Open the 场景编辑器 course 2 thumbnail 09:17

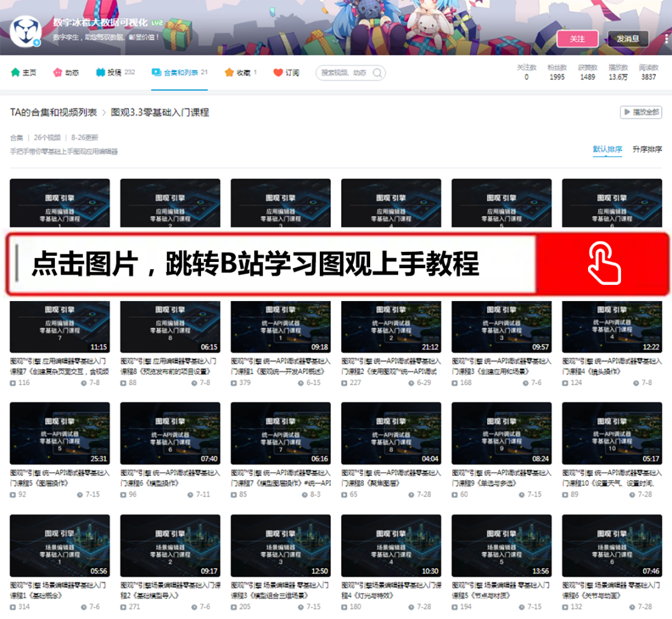[x=170, y=546]
